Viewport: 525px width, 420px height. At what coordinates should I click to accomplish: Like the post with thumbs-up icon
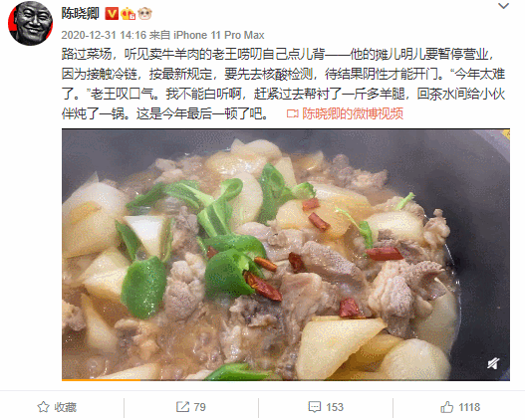click(x=446, y=407)
